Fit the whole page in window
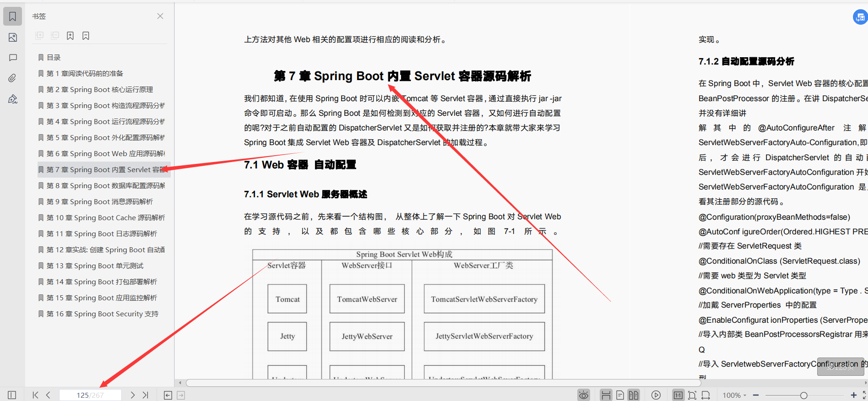Image resolution: width=868 pixels, height=401 pixels. [692, 395]
